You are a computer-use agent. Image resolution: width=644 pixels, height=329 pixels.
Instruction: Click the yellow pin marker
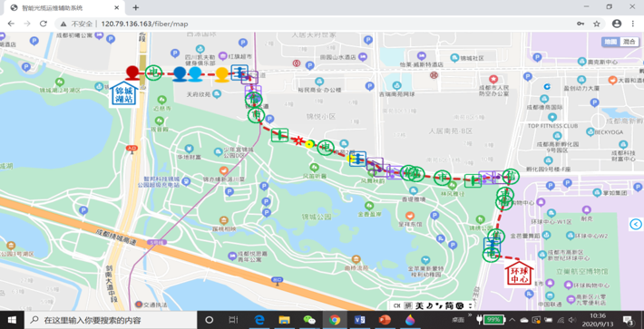(222, 74)
